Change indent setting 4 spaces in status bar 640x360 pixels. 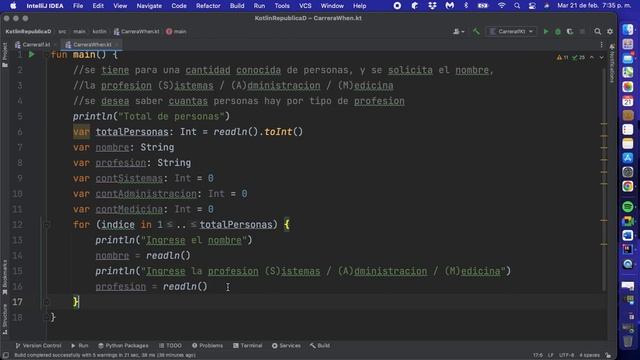coord(589,356)
